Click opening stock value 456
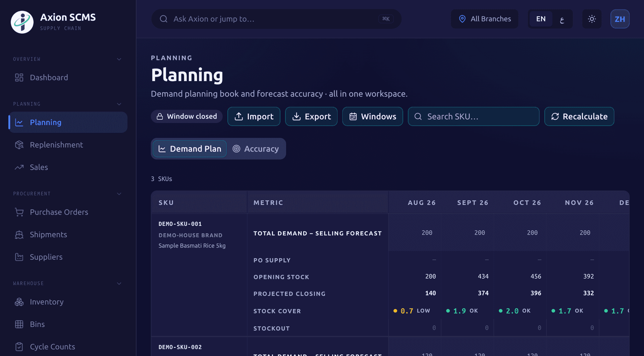 tap(536, 277)
